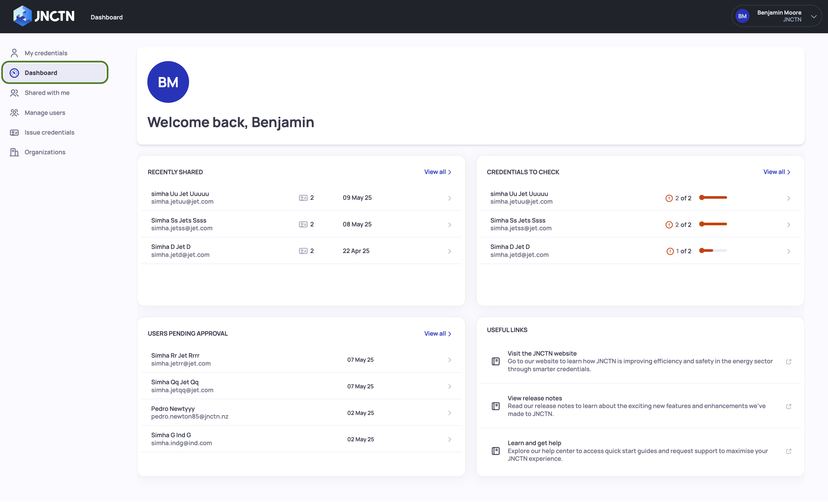Expand simha Uu Jet Uuuuu recently shared row

tap(449, 198)
